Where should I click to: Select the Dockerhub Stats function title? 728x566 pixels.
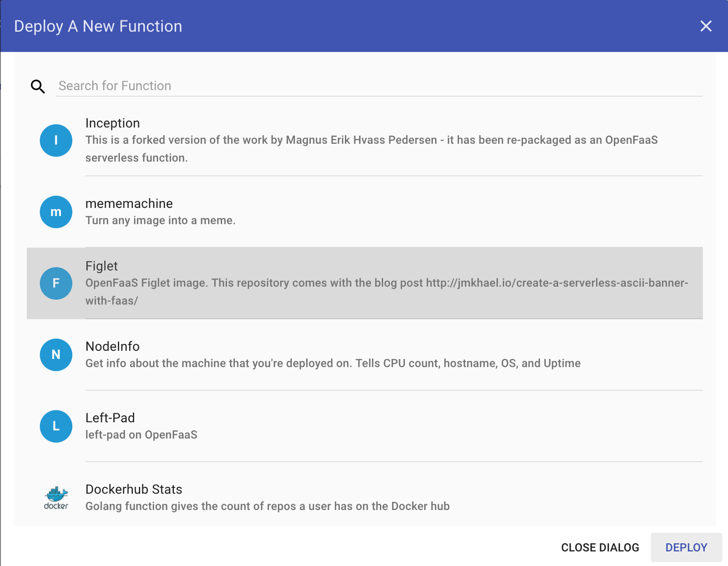[134, 490]
